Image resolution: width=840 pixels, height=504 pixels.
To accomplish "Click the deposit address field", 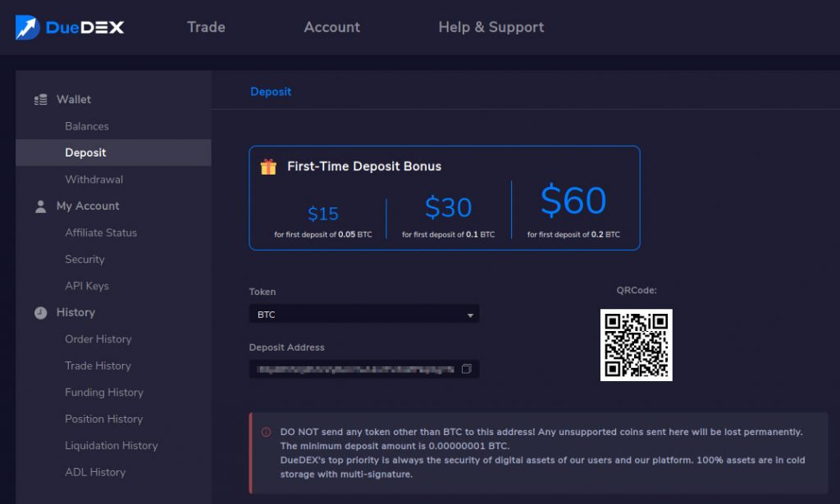I will [364, 369].
